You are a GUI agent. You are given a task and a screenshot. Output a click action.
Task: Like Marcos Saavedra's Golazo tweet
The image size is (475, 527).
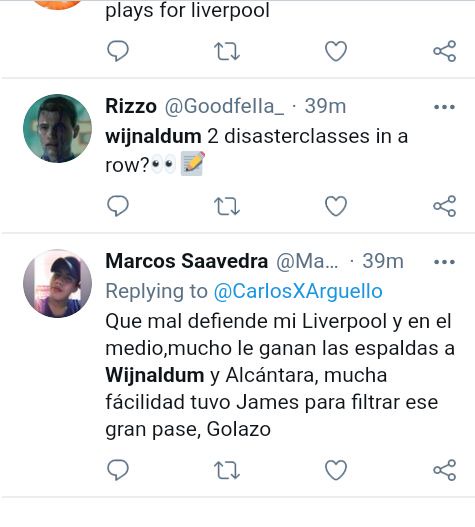click(x=336, y=470)
